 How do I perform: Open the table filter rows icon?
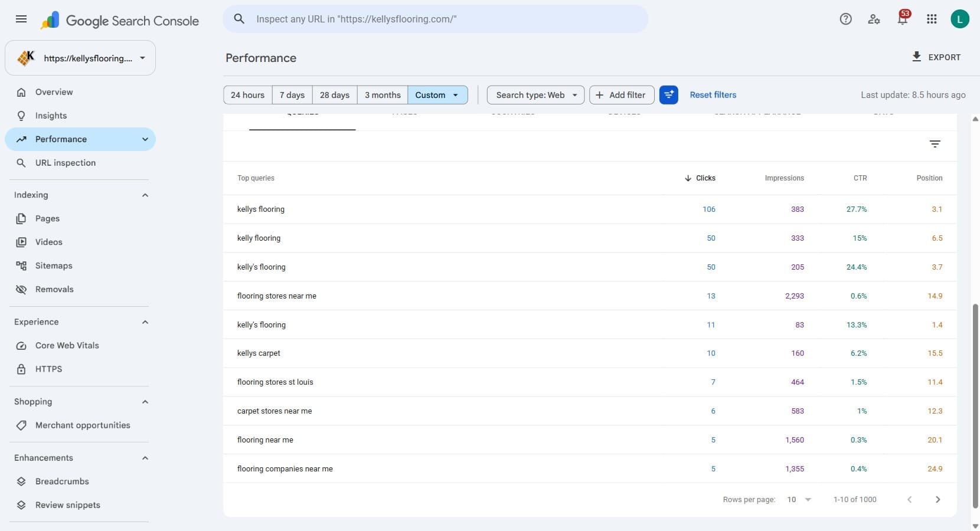[x=935, y=144]
